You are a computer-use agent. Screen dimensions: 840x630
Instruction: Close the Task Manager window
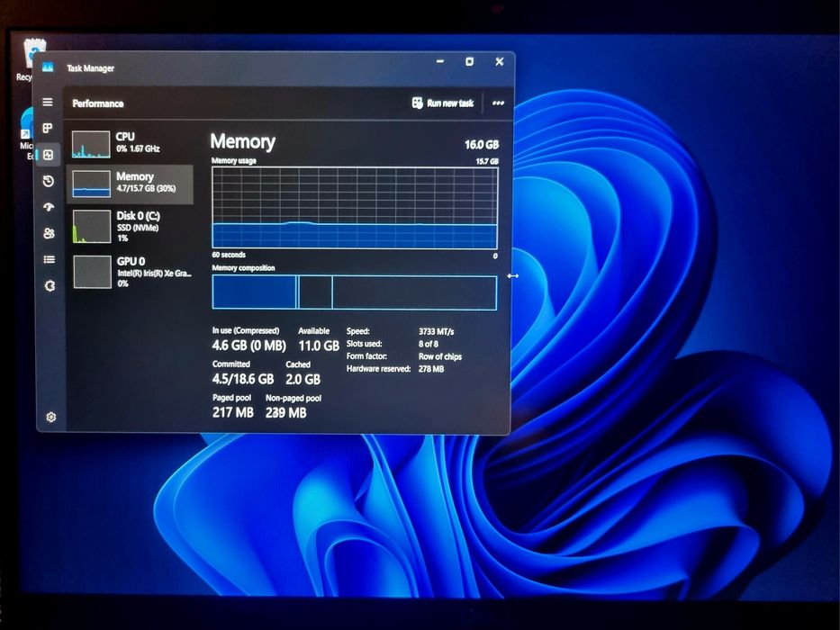500,61
